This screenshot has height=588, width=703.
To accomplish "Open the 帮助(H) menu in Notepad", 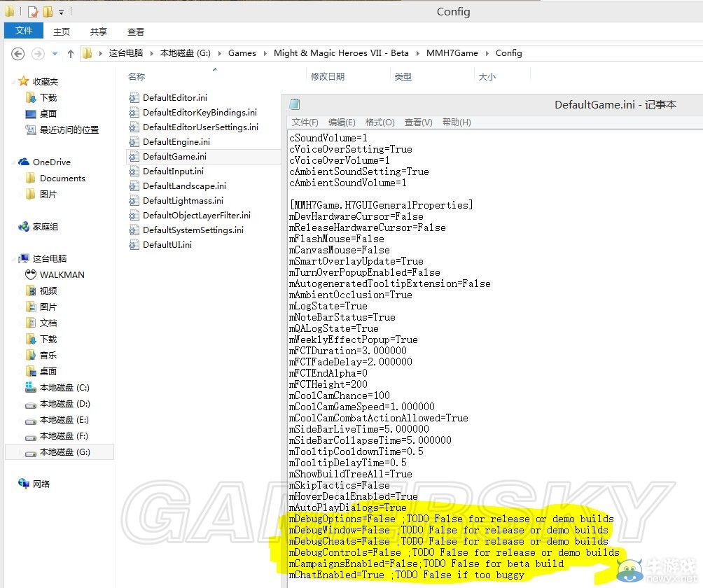I will pos(457,122).
